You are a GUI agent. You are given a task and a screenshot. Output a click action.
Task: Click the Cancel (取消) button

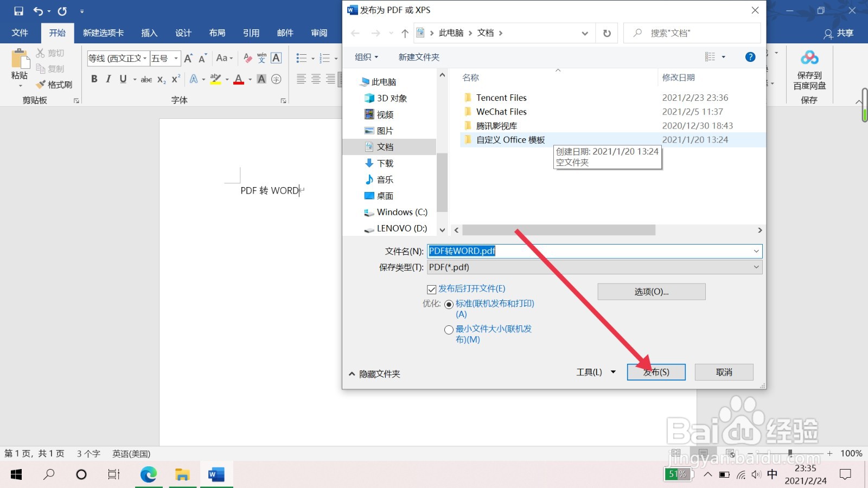click(x=724, y=372)
